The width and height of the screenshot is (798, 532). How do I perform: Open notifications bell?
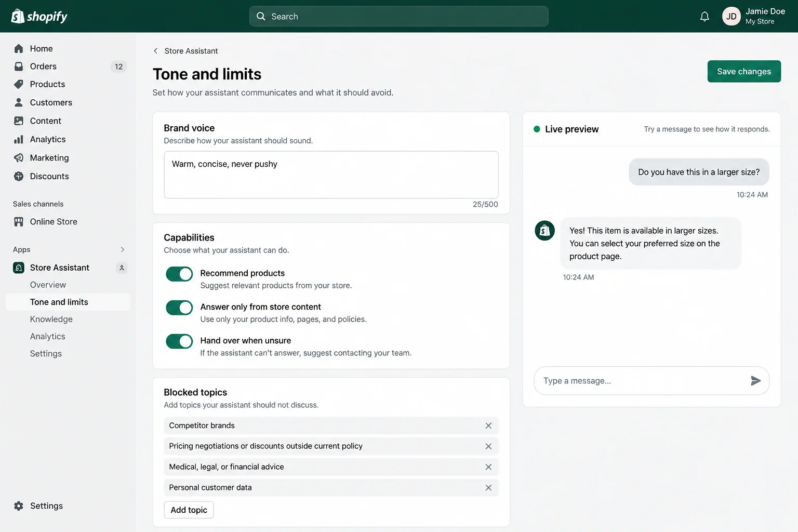[x=704, y=17]
